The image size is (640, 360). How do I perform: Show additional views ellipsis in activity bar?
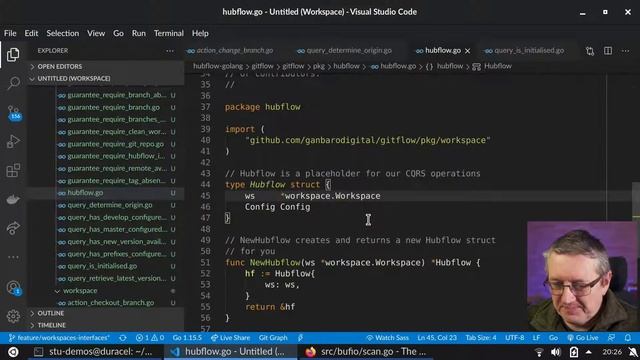point(13,257)
